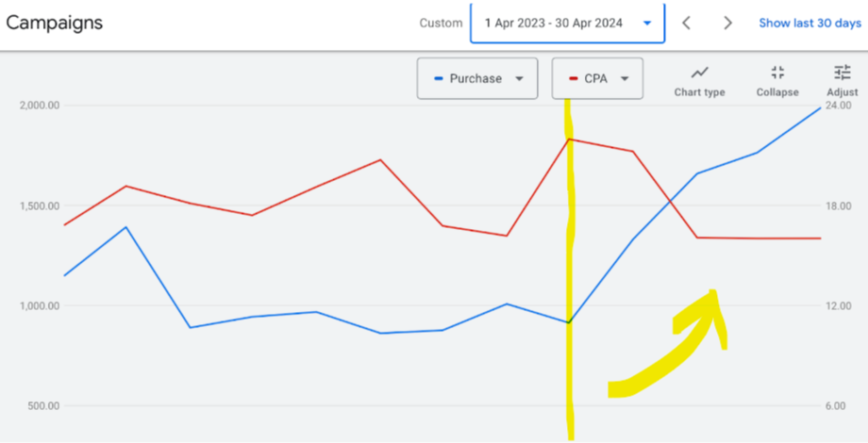This screenshot has height=443, width=868.
Task: Open the date range picker caret
Action: pyautogui.click(x=647, y=24)
